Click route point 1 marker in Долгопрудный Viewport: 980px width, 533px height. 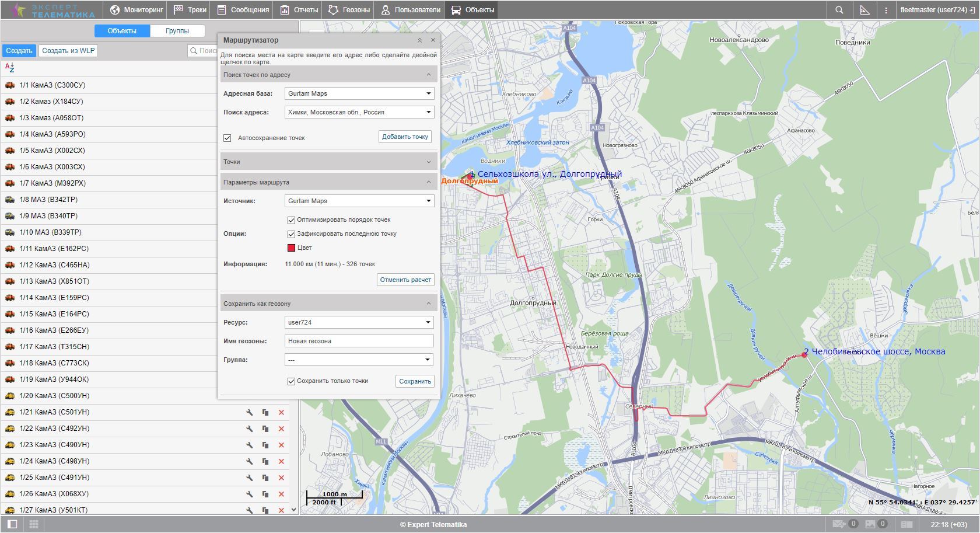tap(471, 176)
